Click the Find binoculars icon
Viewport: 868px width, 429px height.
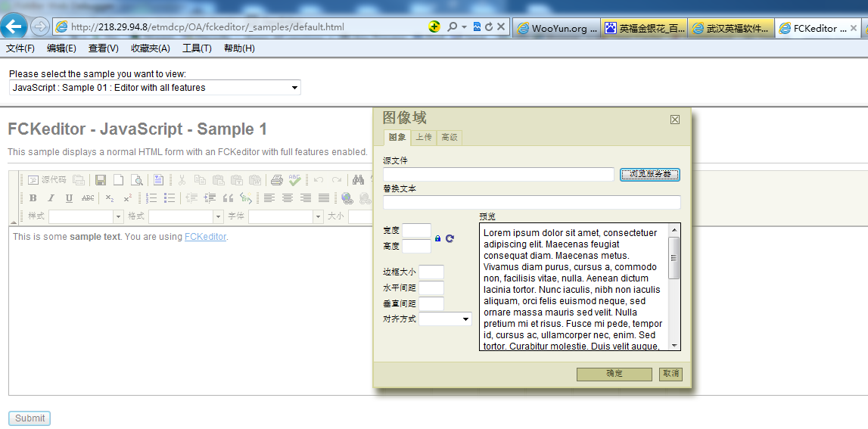359,180
